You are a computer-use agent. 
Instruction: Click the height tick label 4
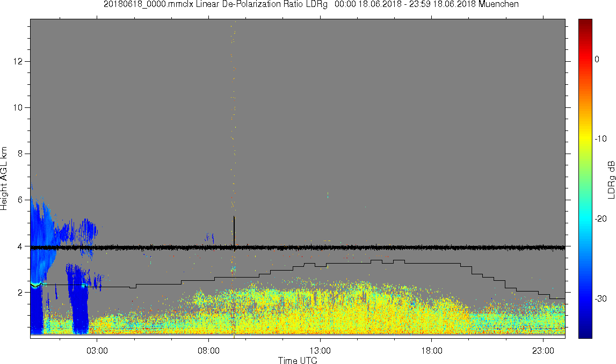click(x=20, y=246)
